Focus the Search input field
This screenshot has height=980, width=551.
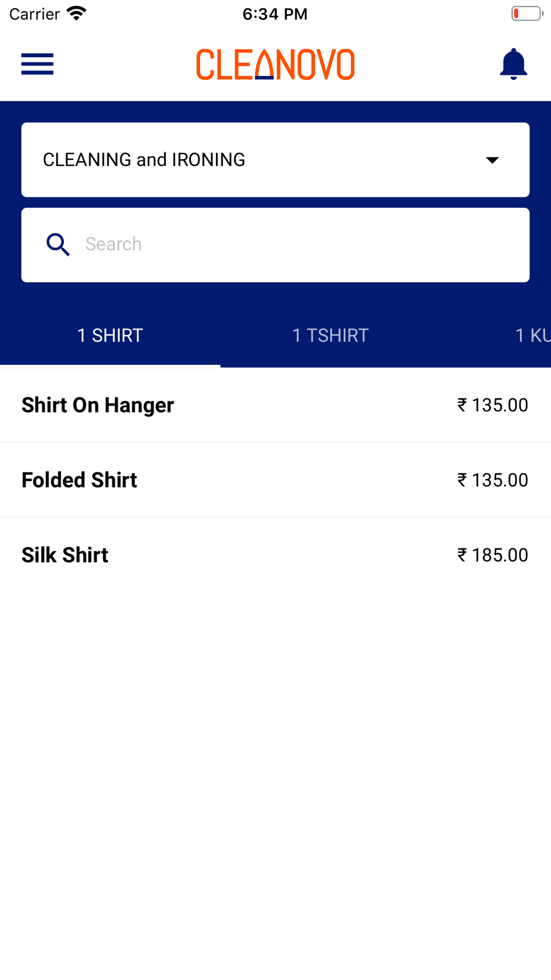coord(275,245)
